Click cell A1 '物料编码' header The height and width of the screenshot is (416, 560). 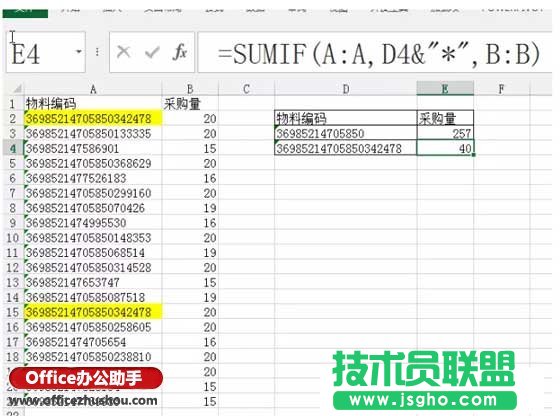[93, 104]
